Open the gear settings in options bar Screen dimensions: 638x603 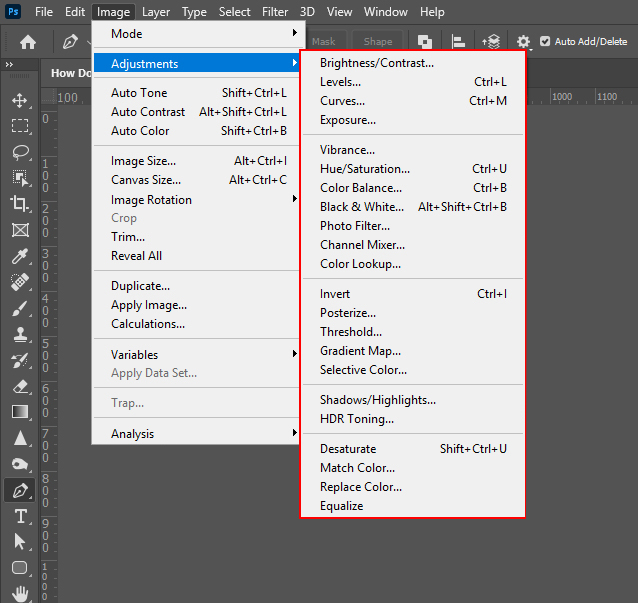(523, 42)
